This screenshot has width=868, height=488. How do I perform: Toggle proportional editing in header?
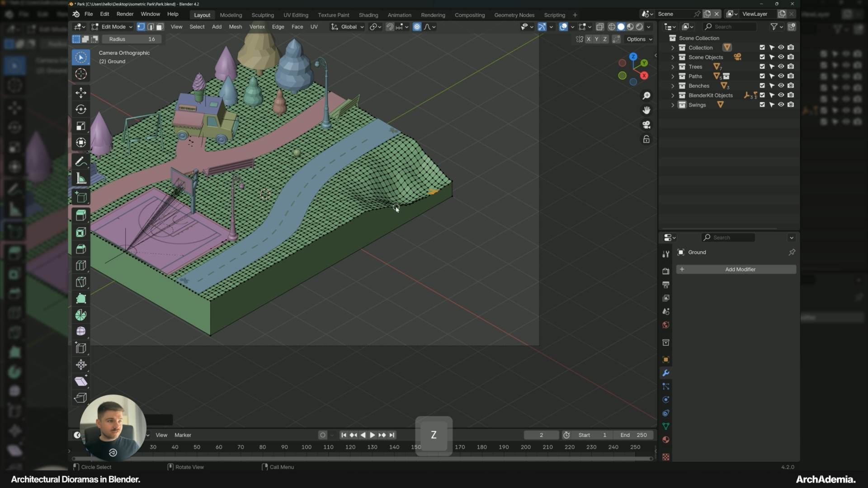point(417,27)
